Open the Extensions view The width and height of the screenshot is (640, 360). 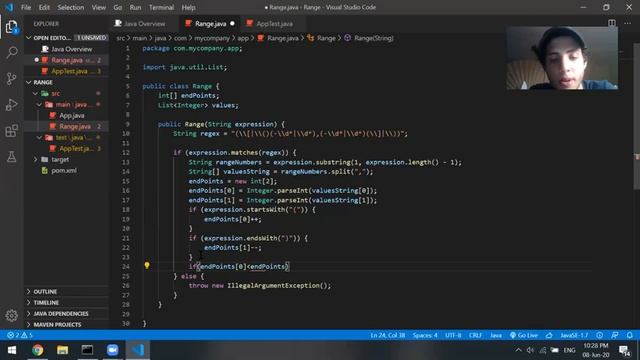coord(11,131)
